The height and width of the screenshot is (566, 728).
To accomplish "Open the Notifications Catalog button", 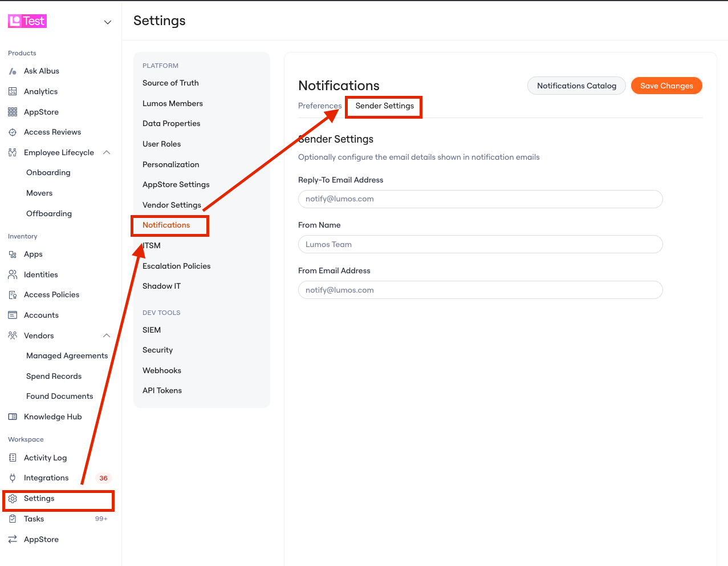I will 576,86.
